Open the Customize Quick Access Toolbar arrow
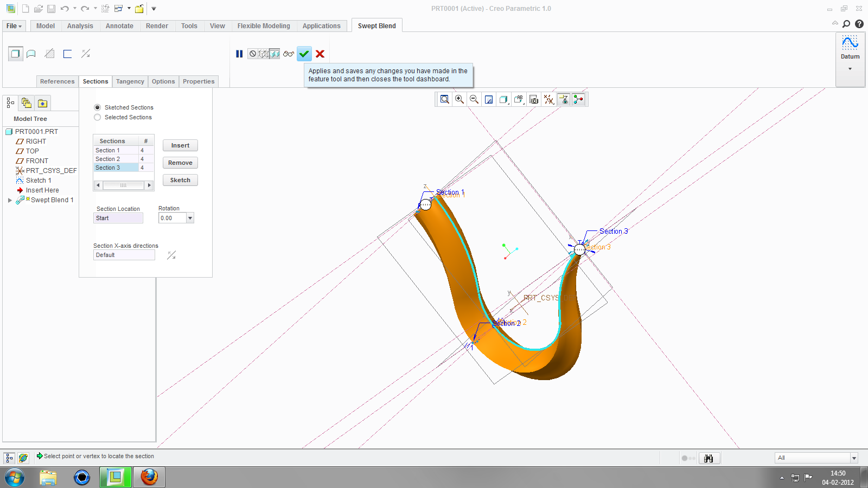Viewport: 868px width, 488px height. point(154,9)
